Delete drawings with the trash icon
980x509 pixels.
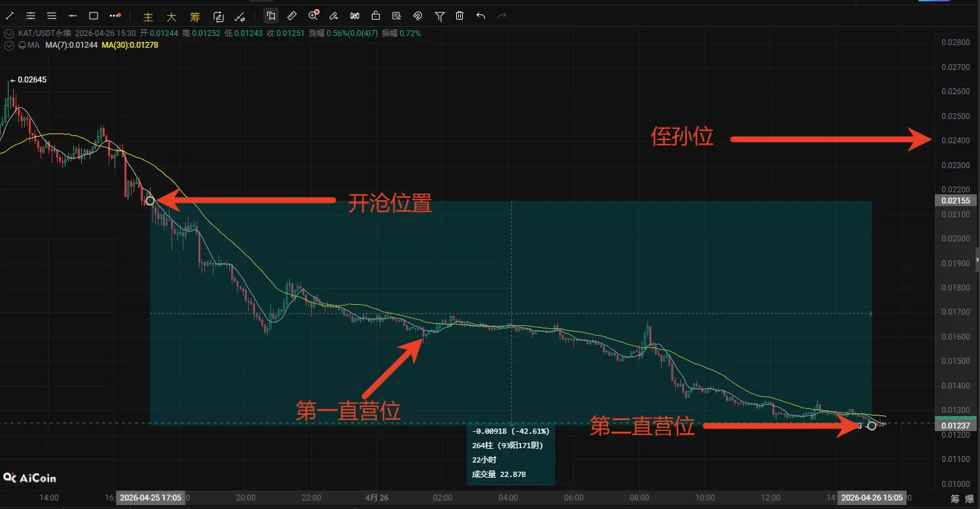460,15
